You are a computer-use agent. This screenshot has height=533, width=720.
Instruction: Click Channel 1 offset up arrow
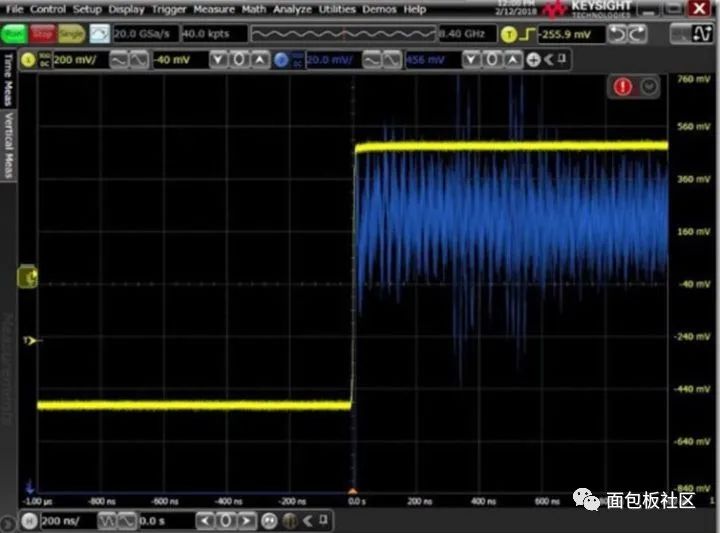(259, 60)
